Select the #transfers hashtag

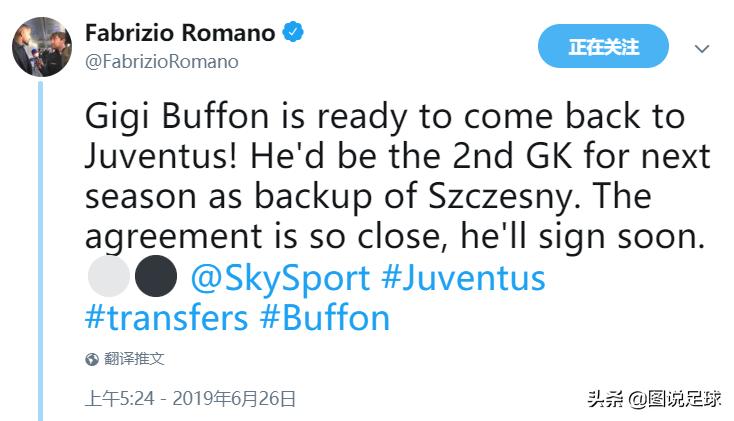pyautogui.click(x=166, y=318)
